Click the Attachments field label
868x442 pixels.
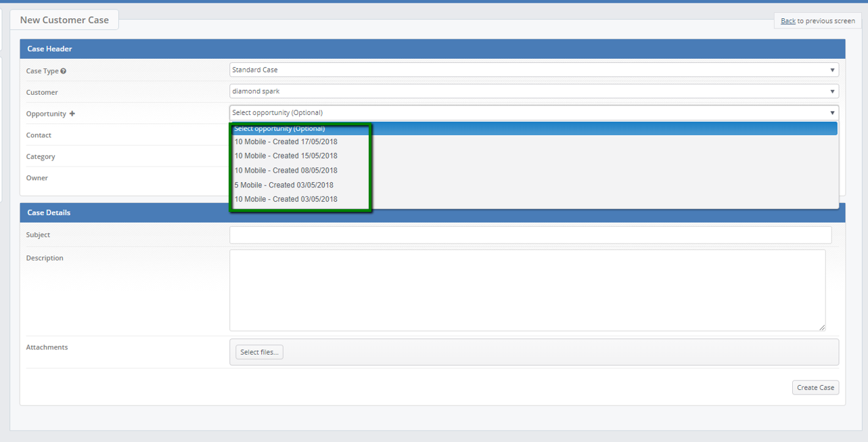coord(47,347)
